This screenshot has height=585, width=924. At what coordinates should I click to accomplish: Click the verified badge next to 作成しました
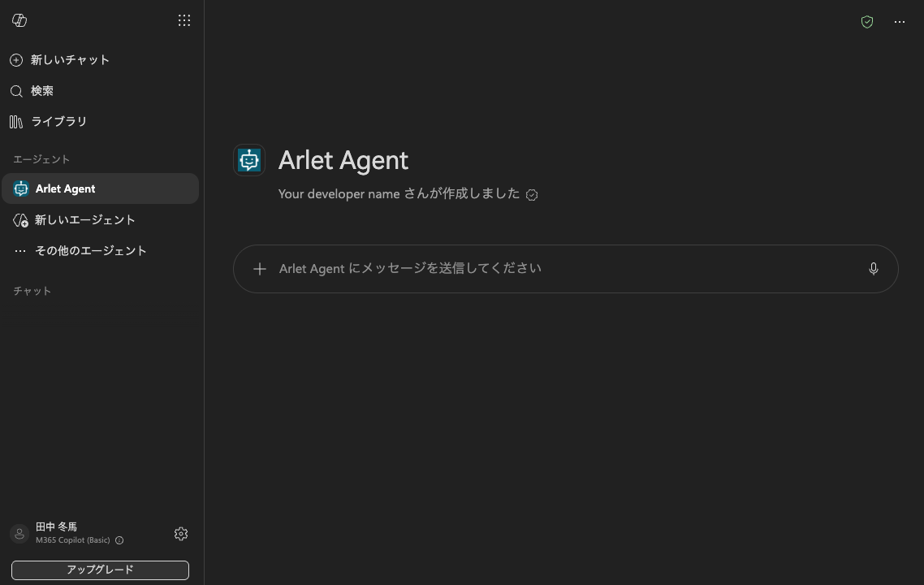tap(532, 195)
